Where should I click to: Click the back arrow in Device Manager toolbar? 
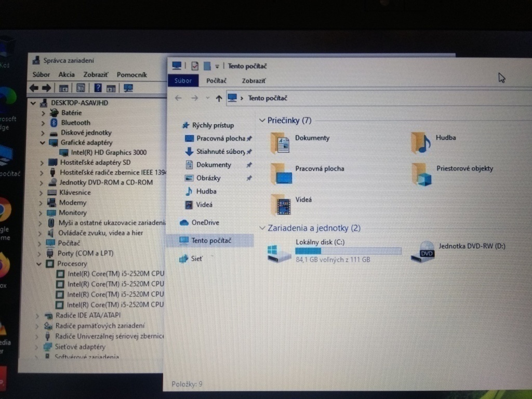pos(35,88)
